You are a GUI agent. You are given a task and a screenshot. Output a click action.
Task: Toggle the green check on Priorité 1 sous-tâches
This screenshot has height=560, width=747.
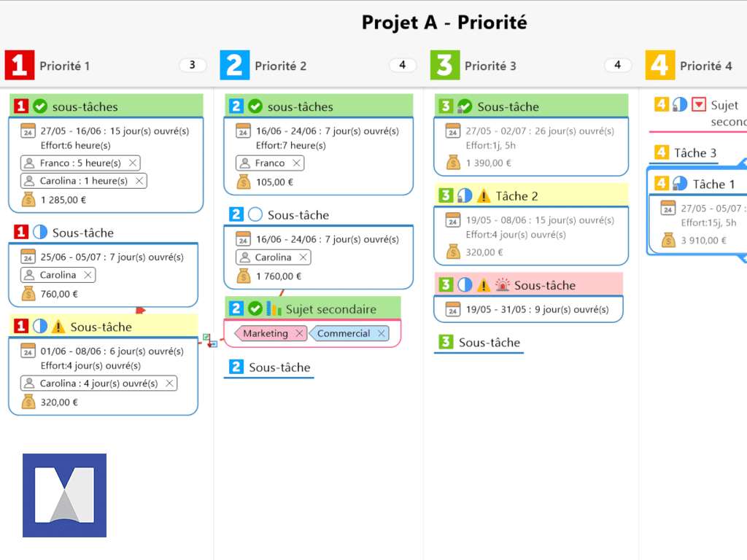tap(41, 106)
